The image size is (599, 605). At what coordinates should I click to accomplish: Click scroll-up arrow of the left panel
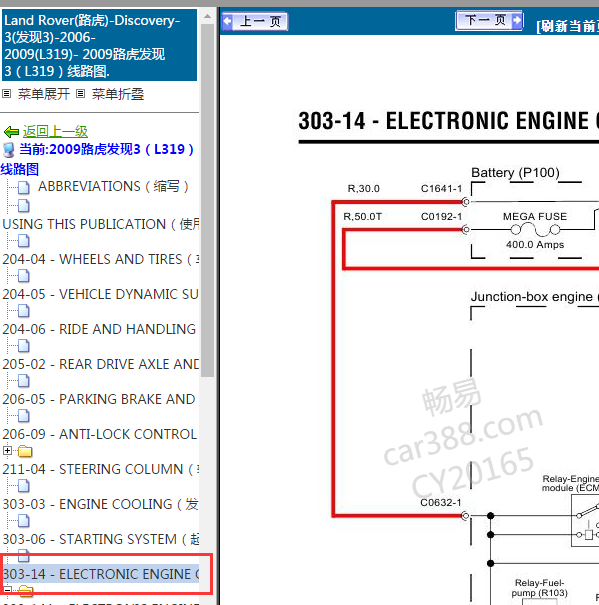207,16
